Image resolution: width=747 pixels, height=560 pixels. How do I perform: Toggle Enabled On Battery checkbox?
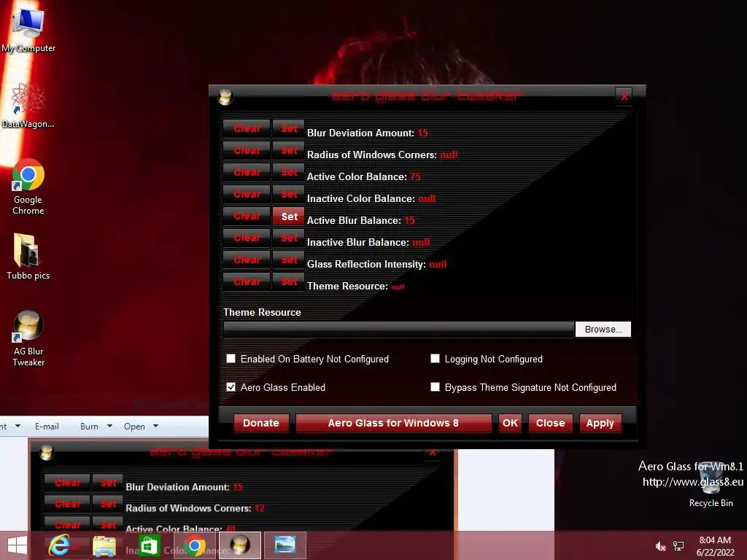pyautogui.click(x=231, y=359)
